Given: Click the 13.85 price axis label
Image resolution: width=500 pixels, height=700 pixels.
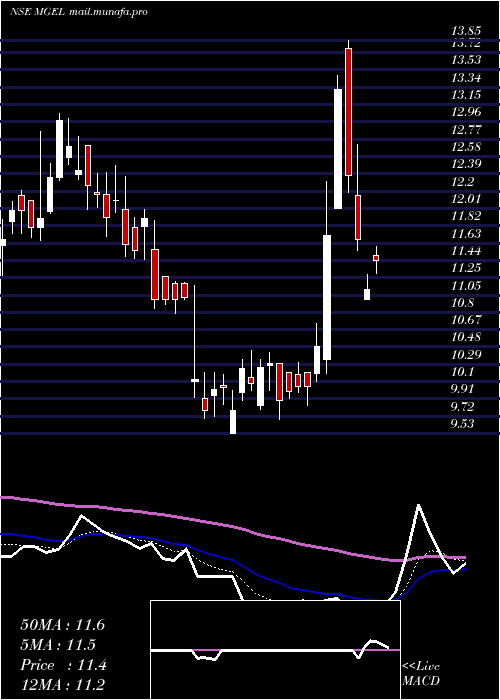Looking at the screenshot, I should [x=466, y=32].
